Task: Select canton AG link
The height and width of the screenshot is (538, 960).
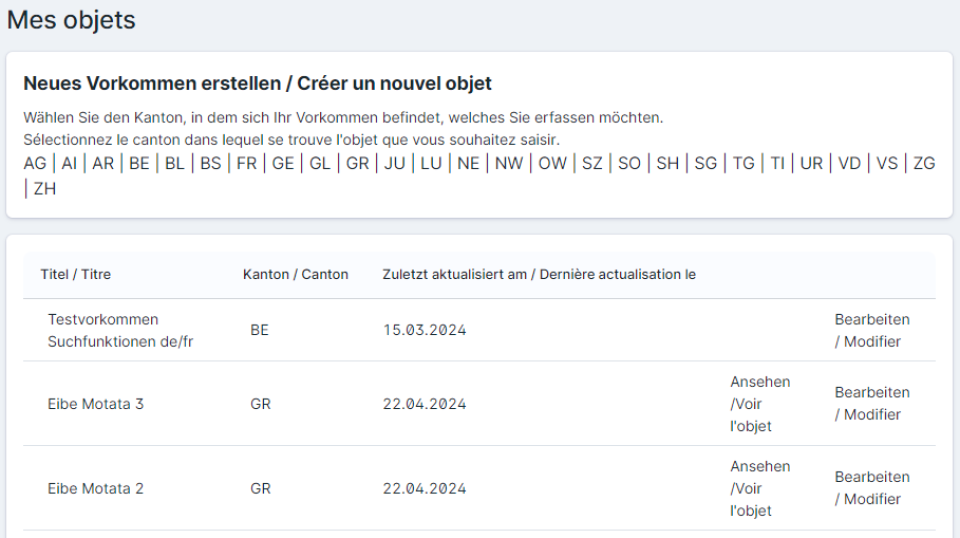Action: (x=35, y=163)
